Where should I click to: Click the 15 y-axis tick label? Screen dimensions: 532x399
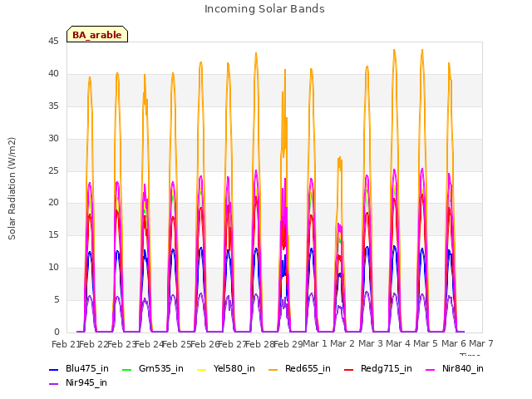[53, 234]
